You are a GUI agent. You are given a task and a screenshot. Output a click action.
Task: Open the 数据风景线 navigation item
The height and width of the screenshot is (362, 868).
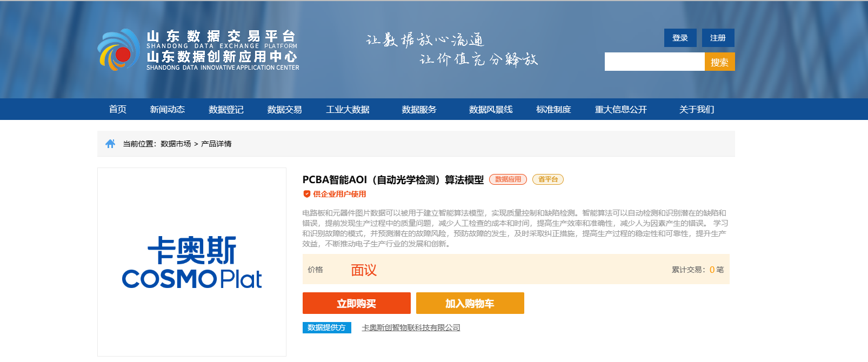(491, 109)
